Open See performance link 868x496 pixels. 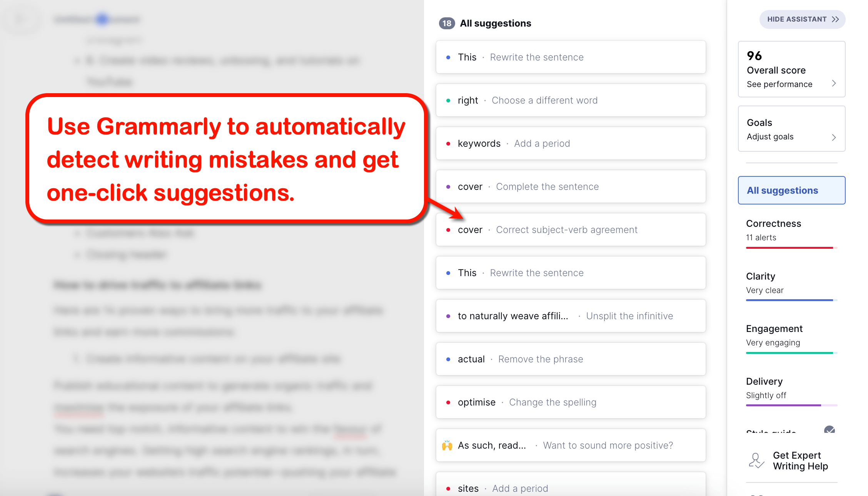[781, 84]
